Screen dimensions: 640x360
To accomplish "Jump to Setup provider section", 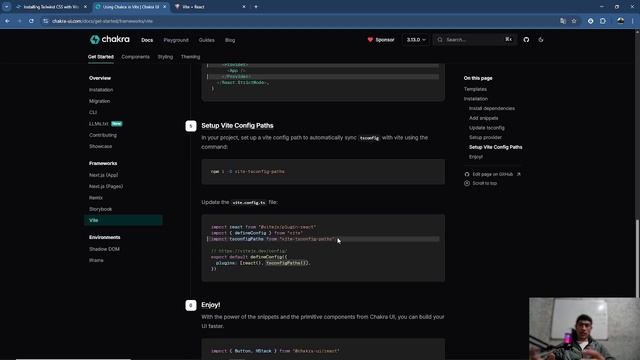I will 485,137.
